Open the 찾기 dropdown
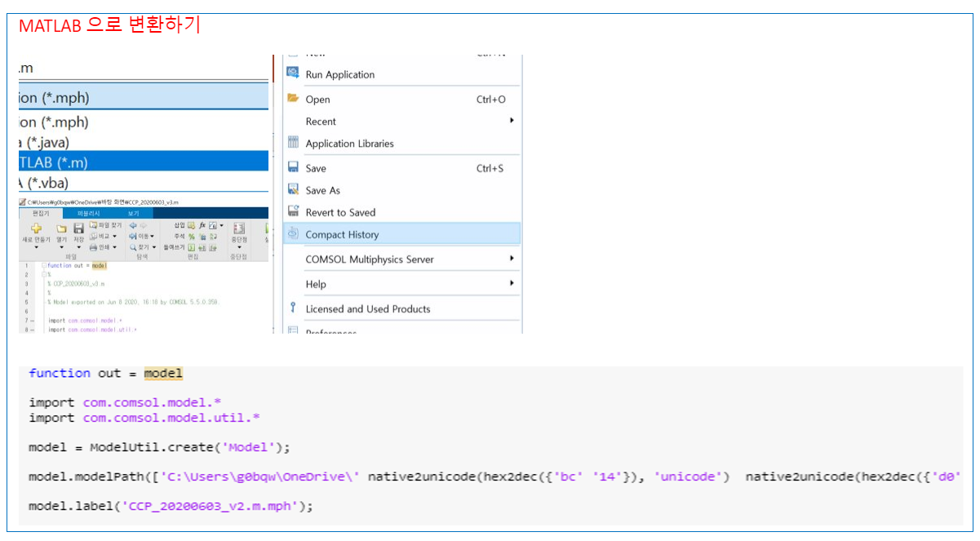The width and height of the screenshot is (980, 541). click(x=143, y=247)
